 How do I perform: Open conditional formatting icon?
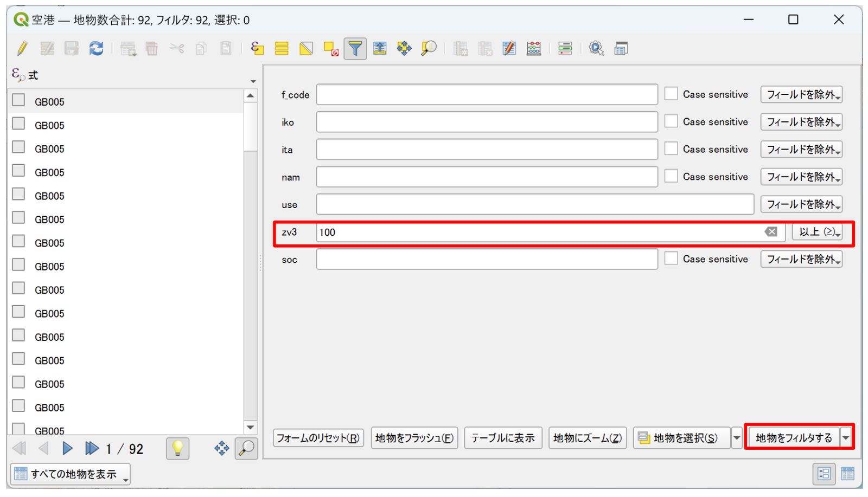pos(565,49)
